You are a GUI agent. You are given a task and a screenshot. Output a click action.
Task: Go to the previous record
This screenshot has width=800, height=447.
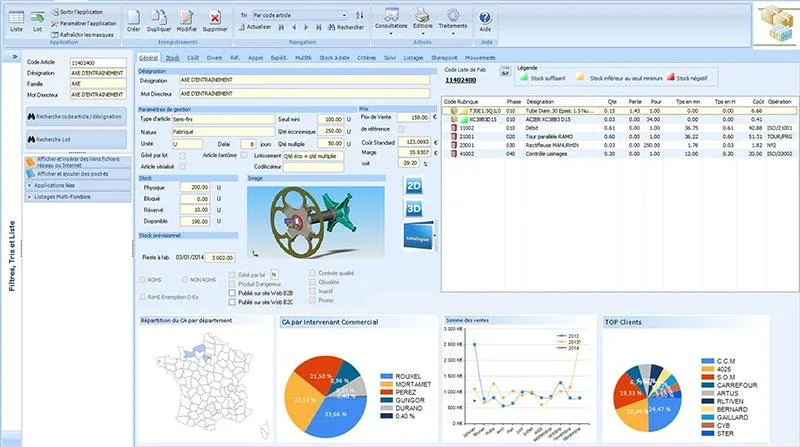coord(294,28)
